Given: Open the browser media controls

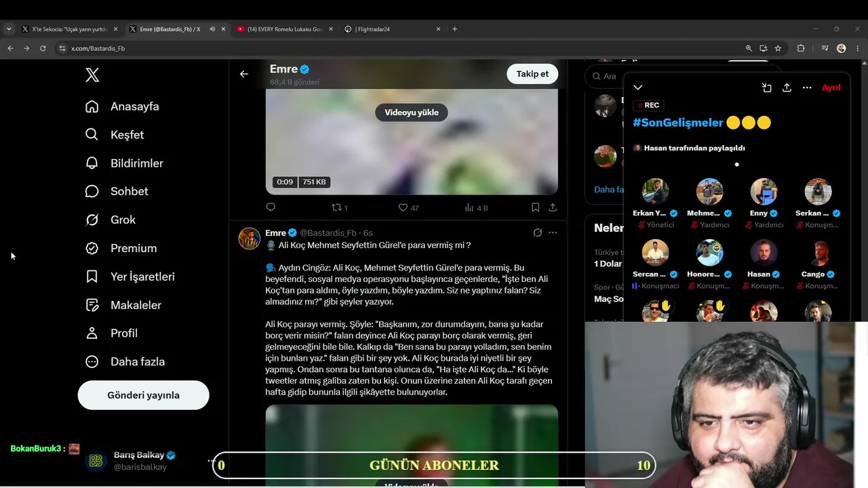Looking at the screenshot, I should click(x=825, y=48).
